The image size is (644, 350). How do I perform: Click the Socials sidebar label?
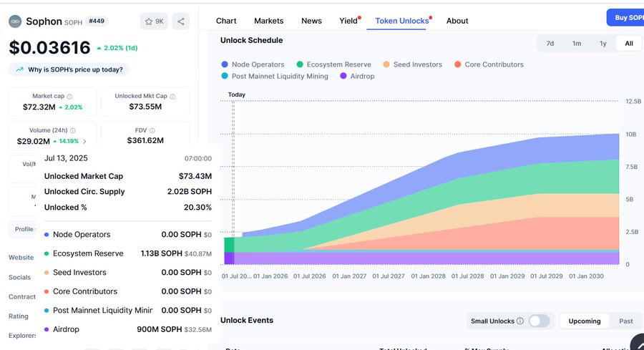20,277
